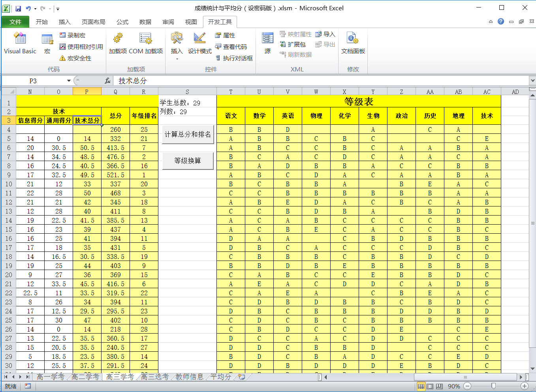Click the macro recording status bar icon
Image resolution: width=536 pixels, height=392 pixels.
coord(28,386)
